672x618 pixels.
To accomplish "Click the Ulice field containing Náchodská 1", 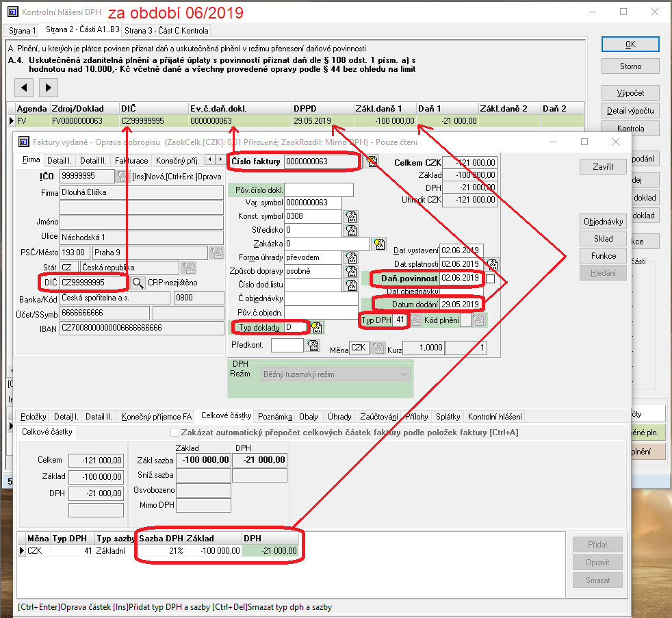I will (142, 237).
